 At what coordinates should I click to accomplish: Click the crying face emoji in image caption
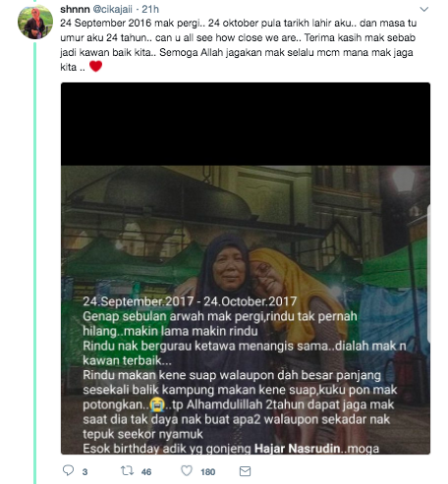tap(157, 404)
